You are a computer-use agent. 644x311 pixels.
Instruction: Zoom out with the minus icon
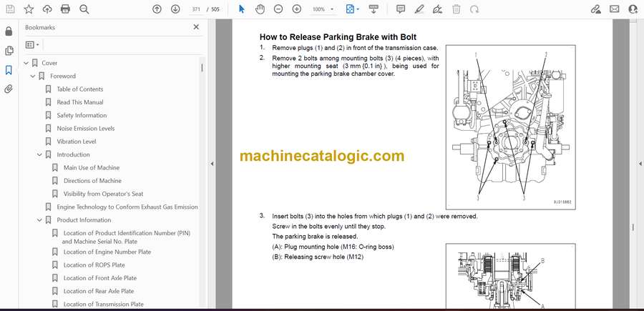(x=278, y=9)
